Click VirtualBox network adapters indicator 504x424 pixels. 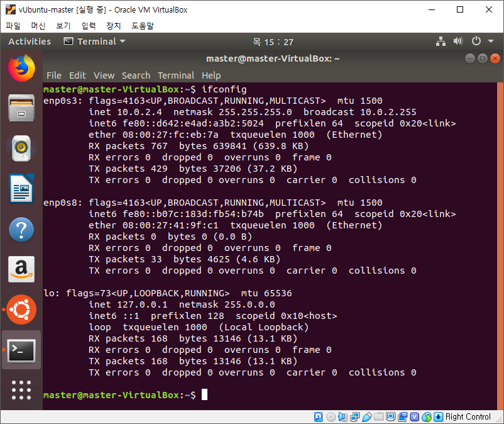355,417
